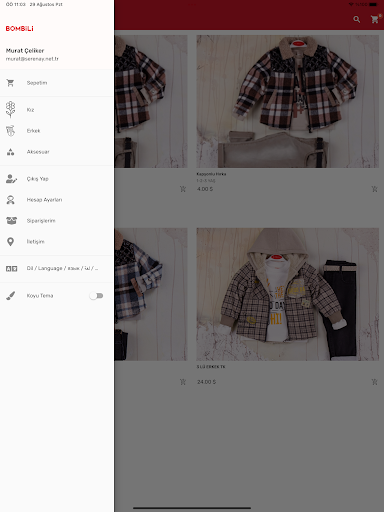Open the search magnifier icon

[356, 20]
